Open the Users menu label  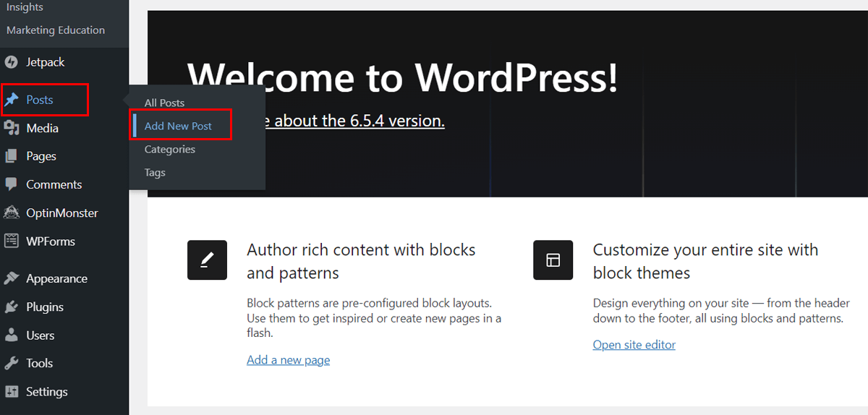pyautogui.click(x=41, y=335)
